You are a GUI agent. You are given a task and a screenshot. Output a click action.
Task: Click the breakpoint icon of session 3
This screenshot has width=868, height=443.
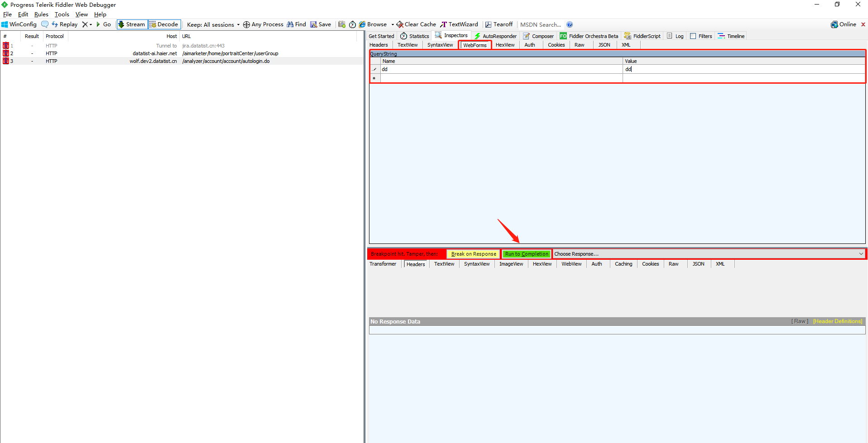[6, 61]
